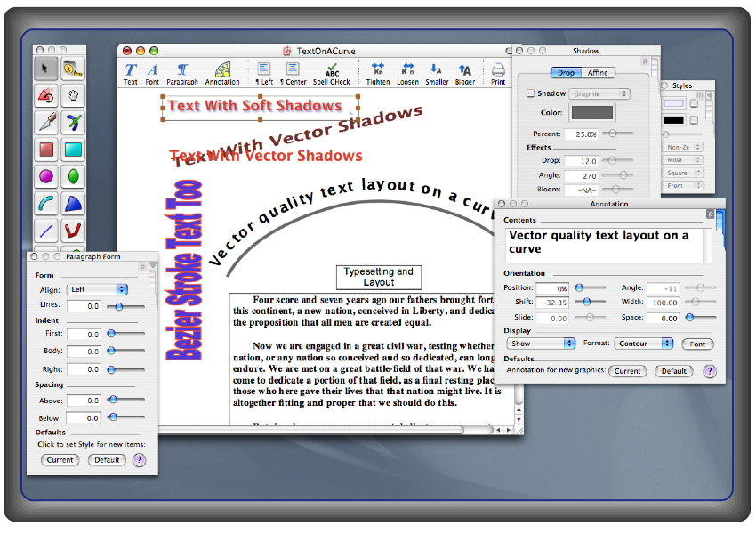The width and height of the screenshot is (756, 534).
Task: Open the Annotation toolbar item
Action: (222, 74)
